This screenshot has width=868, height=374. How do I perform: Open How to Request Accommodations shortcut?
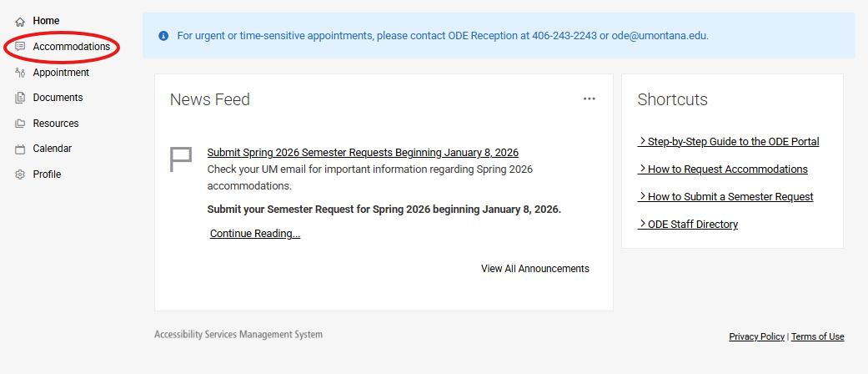723,169
